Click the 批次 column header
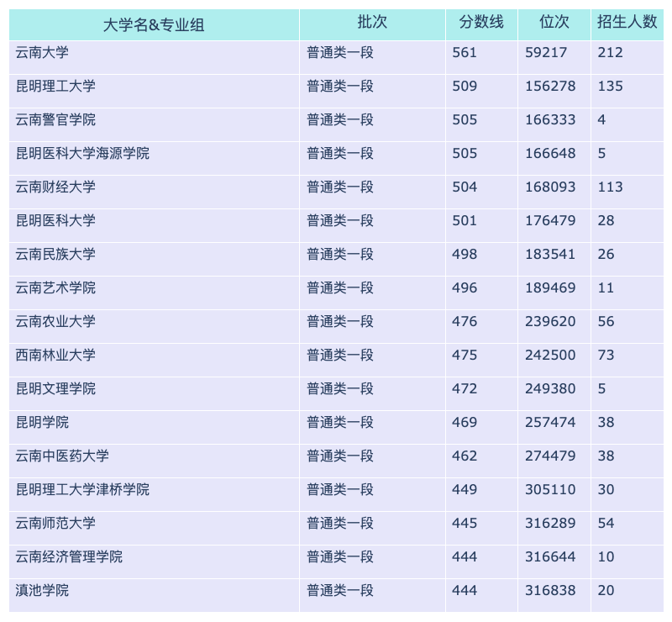Image resolution: width=672 pixels, height=622 pixels. click(x=372, y=25)
